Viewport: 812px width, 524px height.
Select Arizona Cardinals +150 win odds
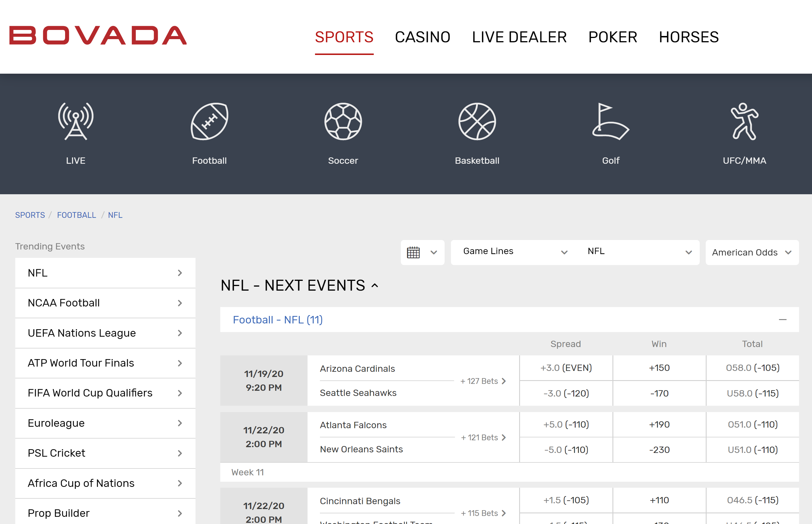pos(659,368)
